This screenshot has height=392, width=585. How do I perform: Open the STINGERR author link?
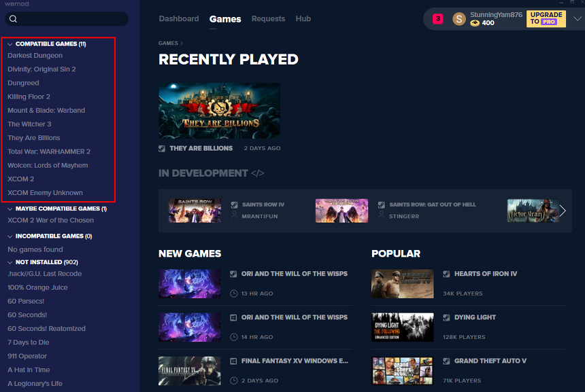point(403,216)
